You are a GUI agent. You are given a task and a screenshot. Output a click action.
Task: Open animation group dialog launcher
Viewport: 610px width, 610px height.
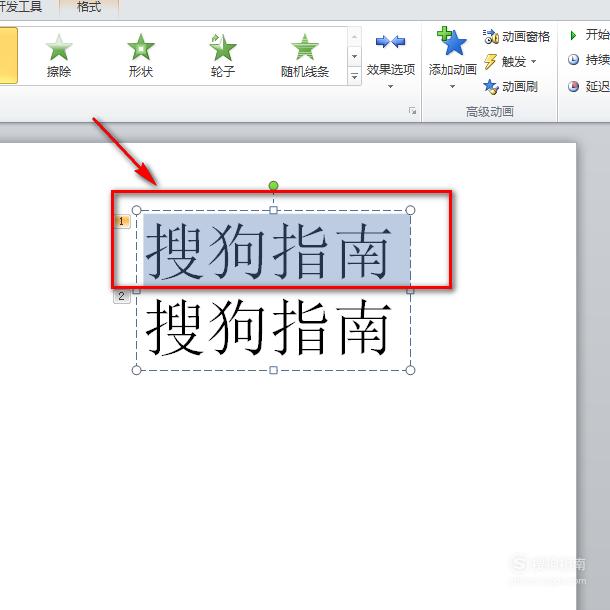point(412,111)
